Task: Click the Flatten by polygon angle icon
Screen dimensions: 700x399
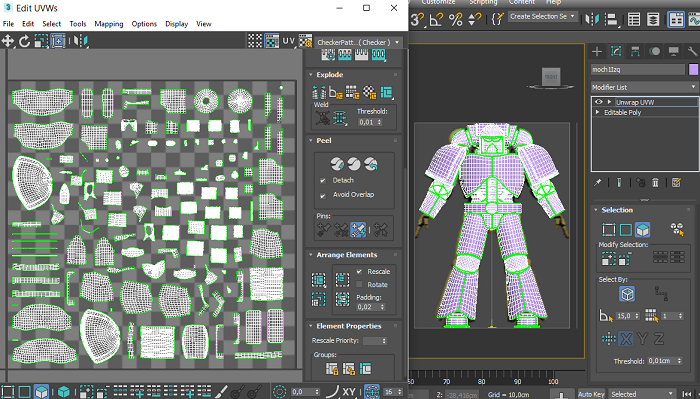Action: point(335,92)
